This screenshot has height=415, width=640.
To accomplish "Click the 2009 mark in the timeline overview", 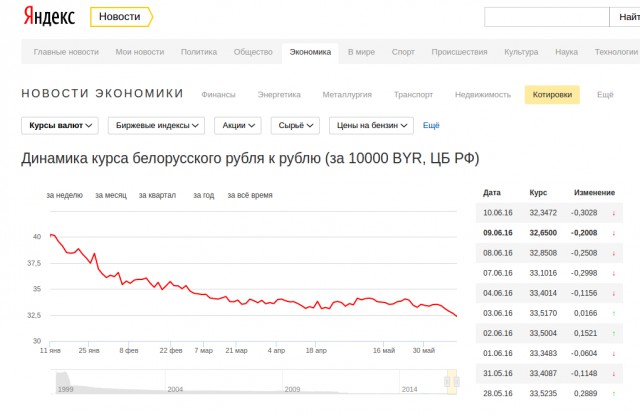I will click(292, 389).
